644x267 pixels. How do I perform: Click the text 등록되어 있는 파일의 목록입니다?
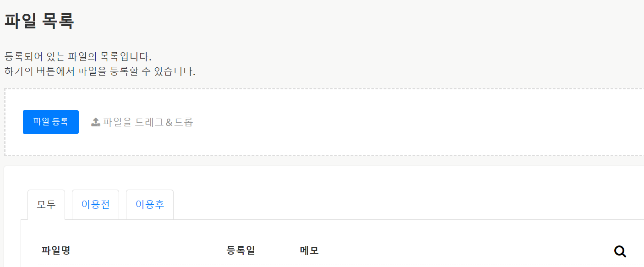(x=78, y=57)
